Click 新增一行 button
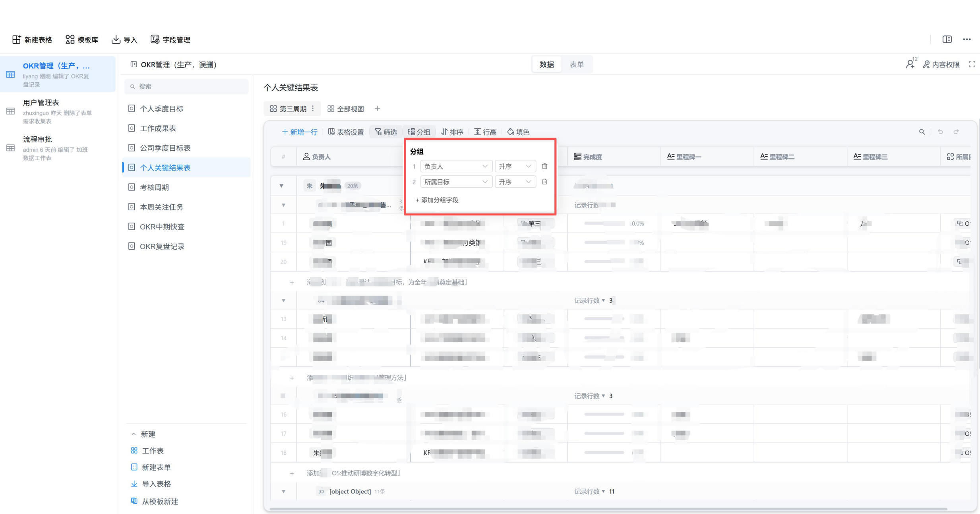Viewport: 980px width, 514px height. tap(300, 132)
